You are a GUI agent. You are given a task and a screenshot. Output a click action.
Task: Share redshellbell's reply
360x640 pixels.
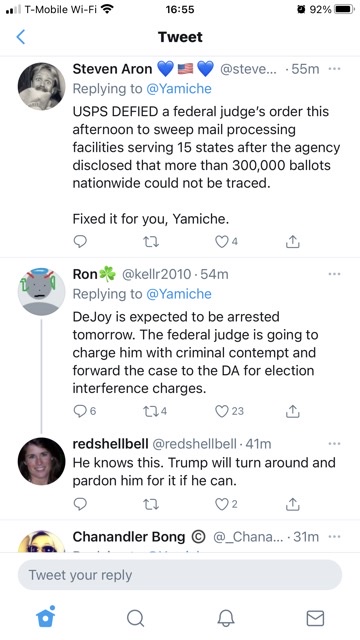[x=292, y=504]
